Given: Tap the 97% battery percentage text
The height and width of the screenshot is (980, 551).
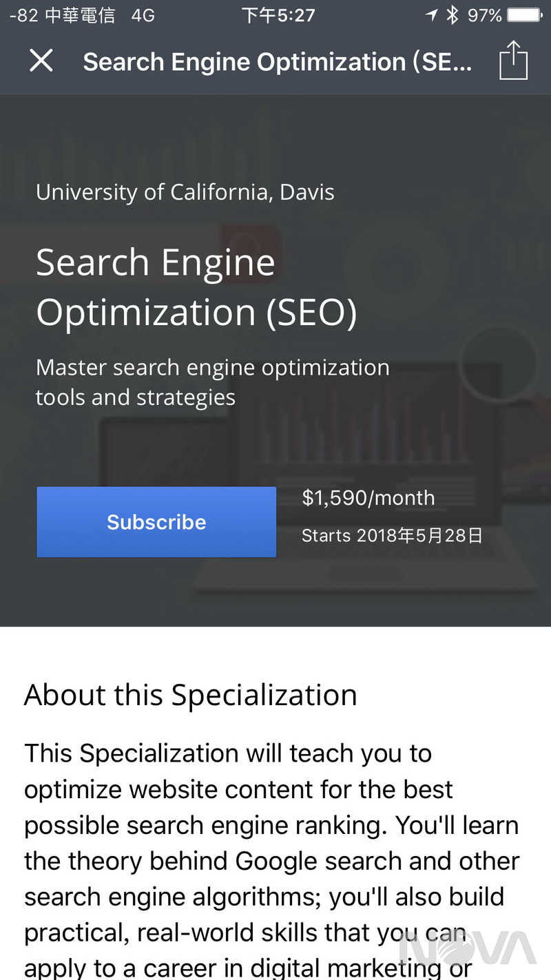Looking at the screenshot, I should (x=484, y=15).
